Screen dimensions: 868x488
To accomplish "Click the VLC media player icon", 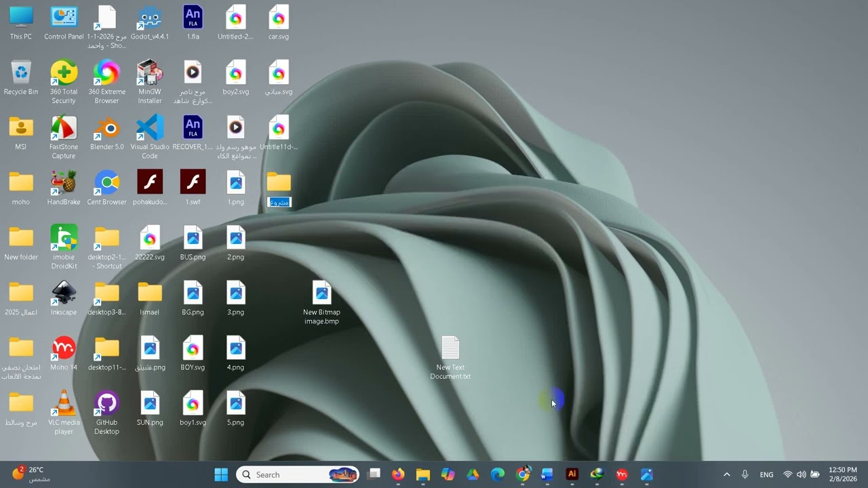I will tap(64, 404).
